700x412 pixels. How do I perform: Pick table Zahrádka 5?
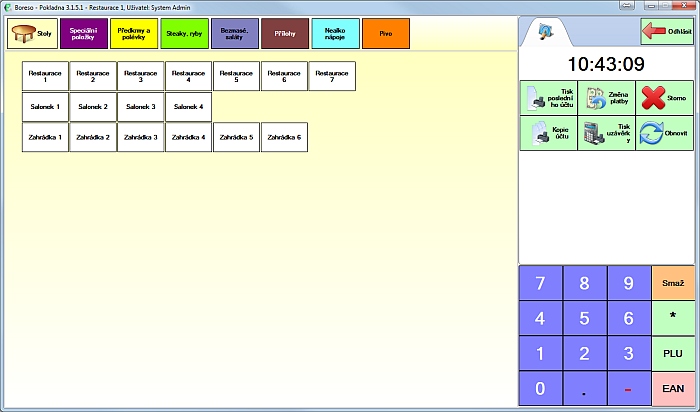(237, 137)
